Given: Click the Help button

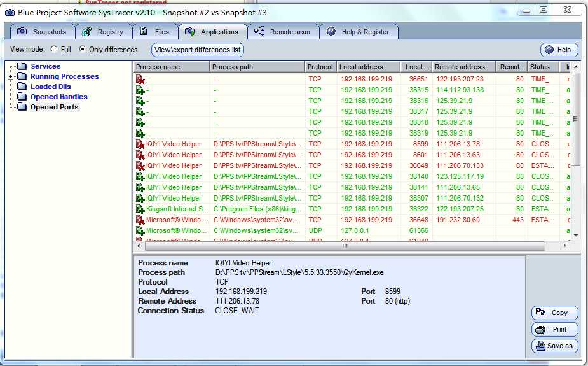Looking at the screenshot, I should (x=559, y=50).
